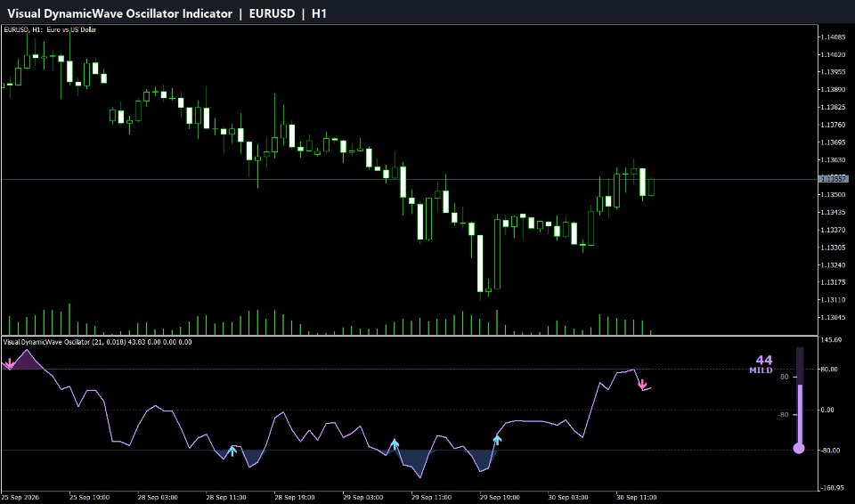The height and width of the screenshot is (504, 855).
Task: Click the pink down arrow at the oscillator's left edge
Action: tap(9, 364)
